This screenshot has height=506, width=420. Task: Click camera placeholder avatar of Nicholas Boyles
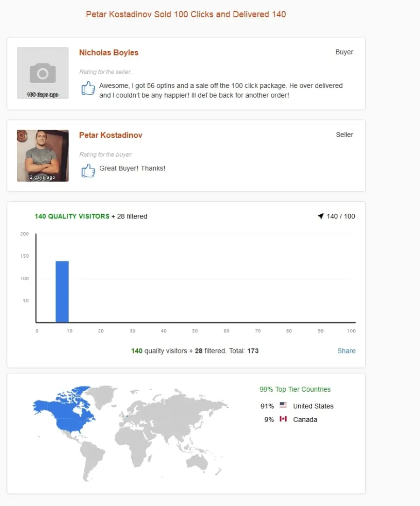42,73
